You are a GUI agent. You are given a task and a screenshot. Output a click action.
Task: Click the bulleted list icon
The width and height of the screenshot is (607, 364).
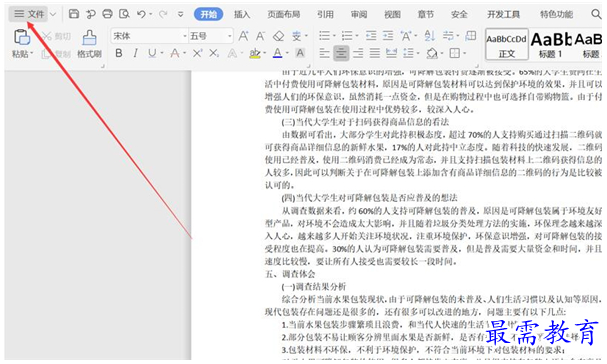[324, 36]
